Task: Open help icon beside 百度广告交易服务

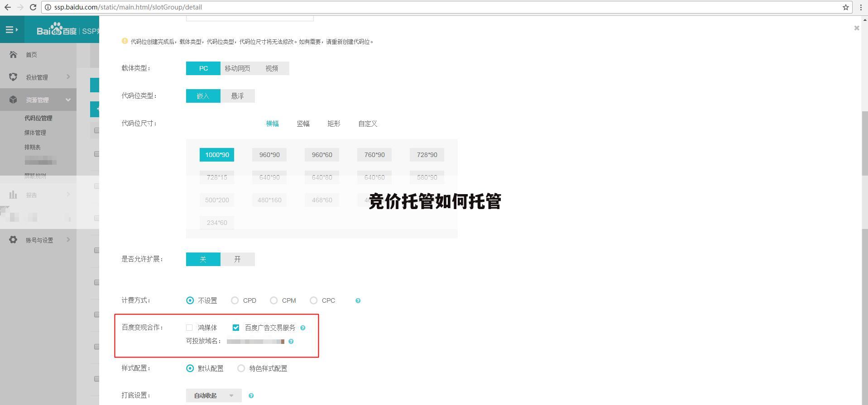Action: point(303,328)
